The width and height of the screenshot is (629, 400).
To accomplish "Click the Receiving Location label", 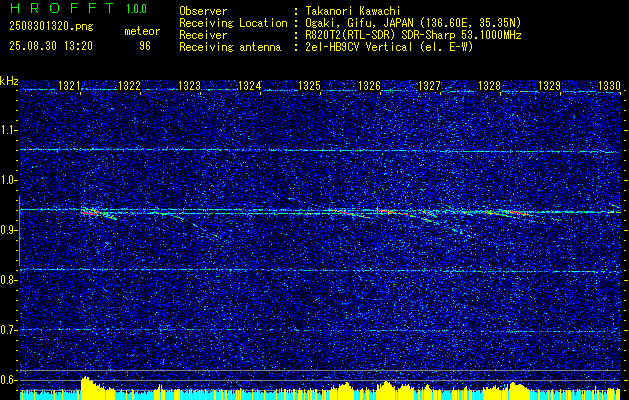I will pyautogui.click(x=233, y=23).
